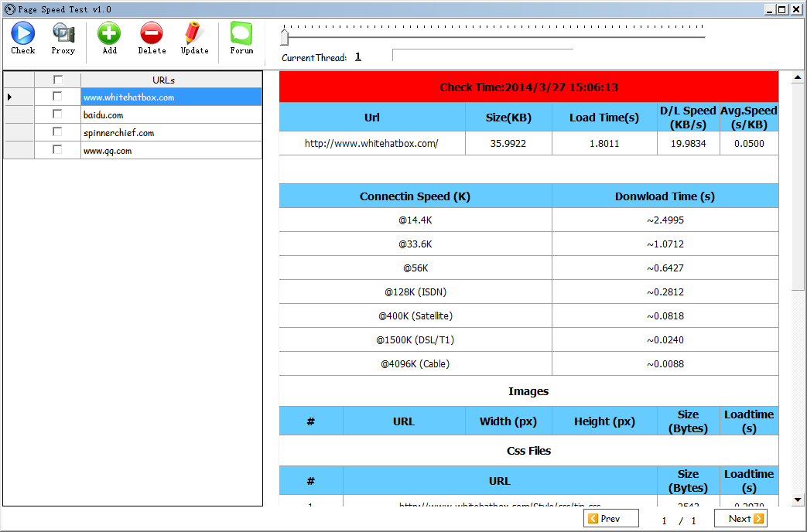807x532 pixels.
Task: Click the Prev page button
Action: click(610, 518)
